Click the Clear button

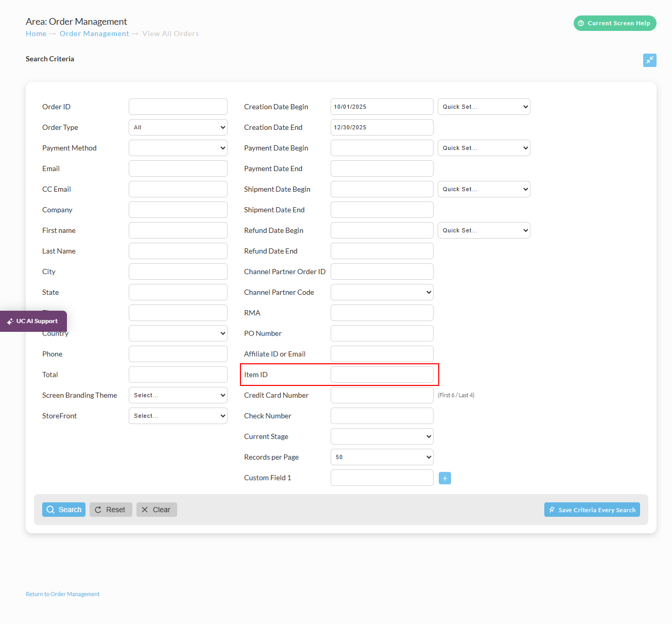click(x=157, y=510)
